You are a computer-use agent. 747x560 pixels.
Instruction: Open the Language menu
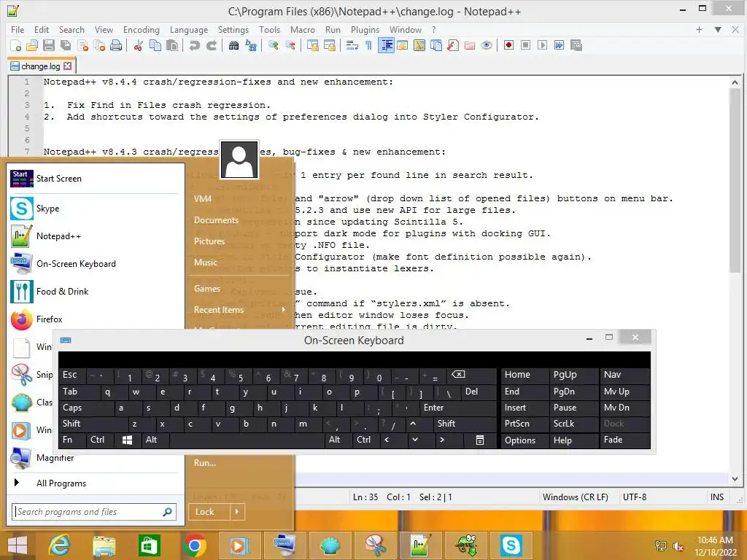pyautogui.click(x=189, y=29)
